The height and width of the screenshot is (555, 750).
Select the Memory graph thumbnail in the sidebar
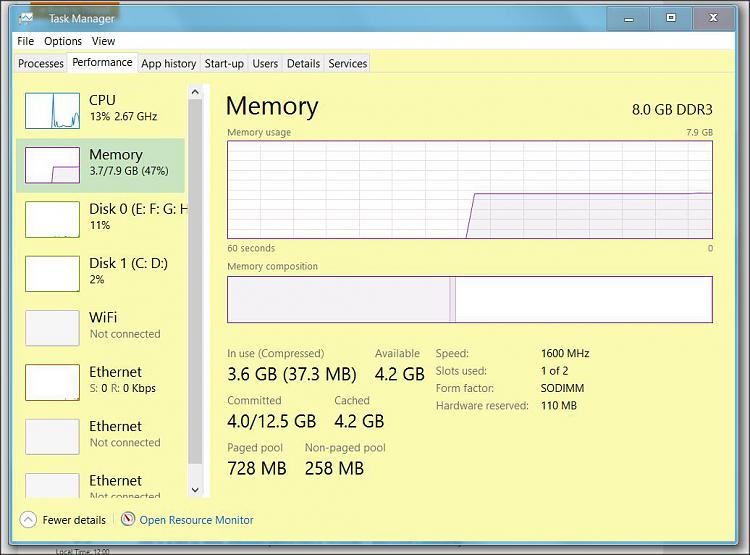pyautogui.click(x=52, y=165)
